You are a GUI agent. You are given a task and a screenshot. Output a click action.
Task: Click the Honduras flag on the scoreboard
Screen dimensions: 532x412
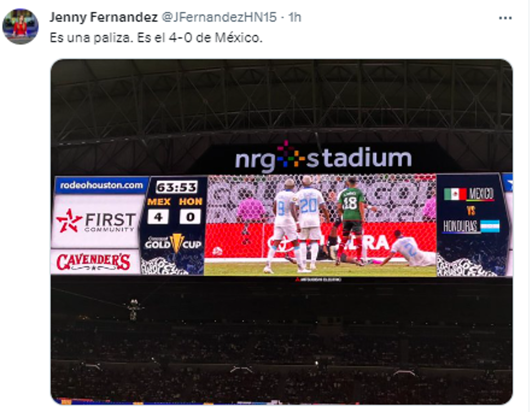click(490, 226)
